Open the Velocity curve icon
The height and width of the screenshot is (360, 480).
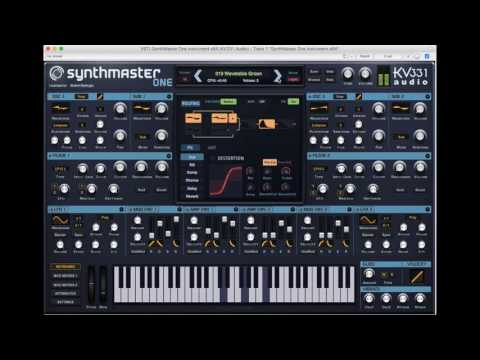(416, 277)
